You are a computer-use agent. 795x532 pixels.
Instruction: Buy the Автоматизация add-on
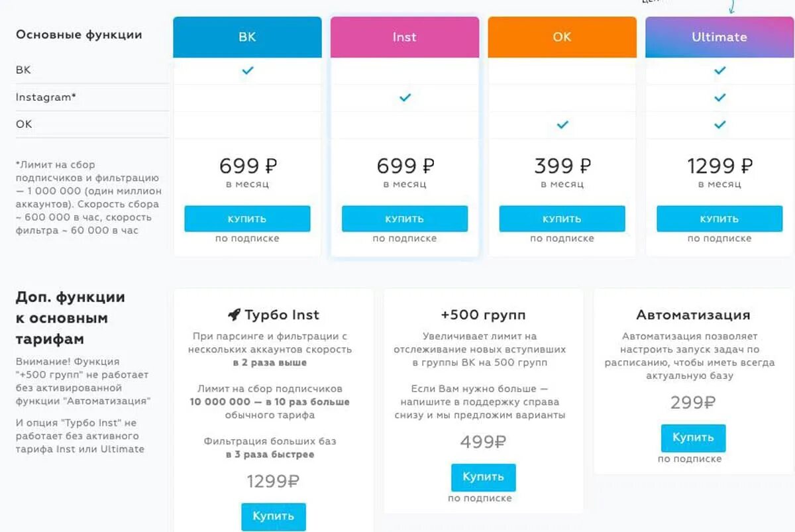(694, 438)
